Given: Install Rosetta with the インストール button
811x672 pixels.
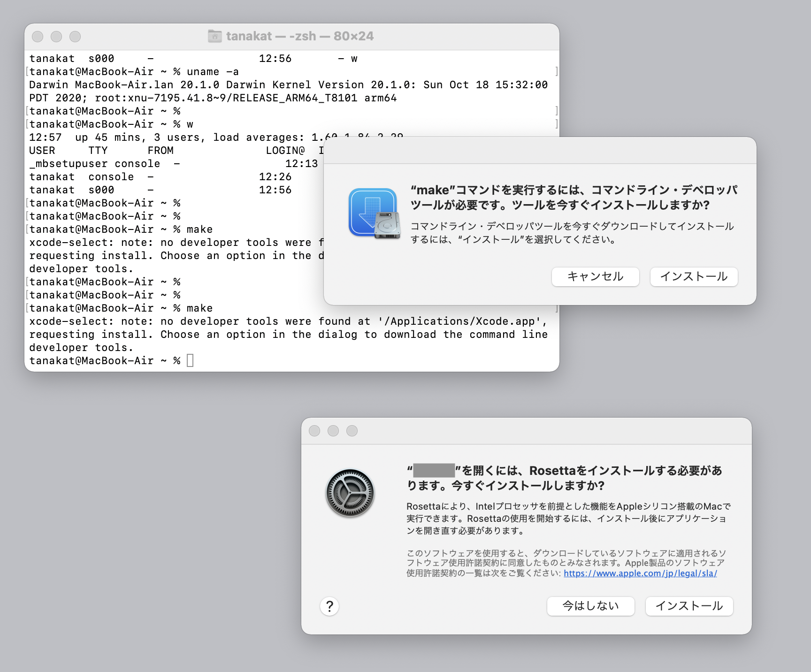Looking at the screenshot, I should [689, 606].
